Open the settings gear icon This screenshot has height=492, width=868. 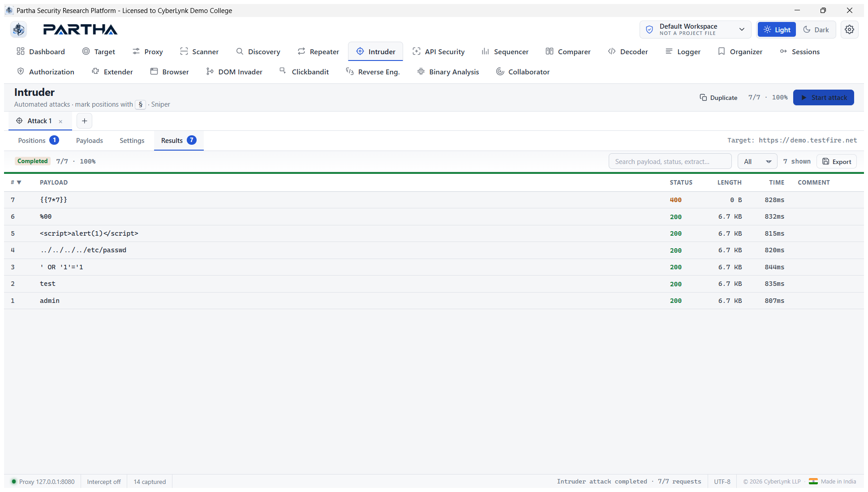(x=849, y=30)
